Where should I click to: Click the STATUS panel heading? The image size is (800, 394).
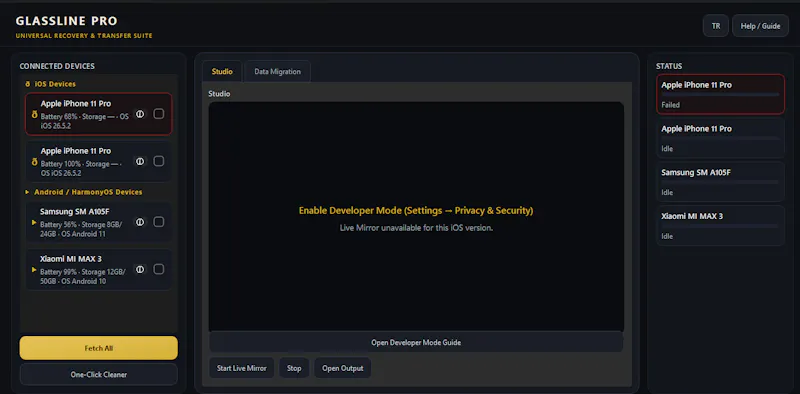point(669,66)
